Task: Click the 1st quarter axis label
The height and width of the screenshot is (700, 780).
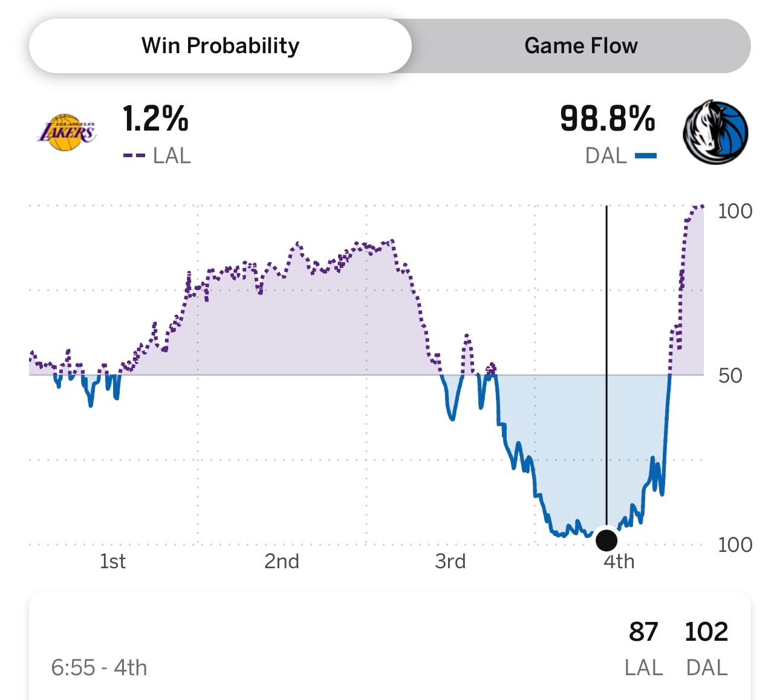Action: [112, 562]
